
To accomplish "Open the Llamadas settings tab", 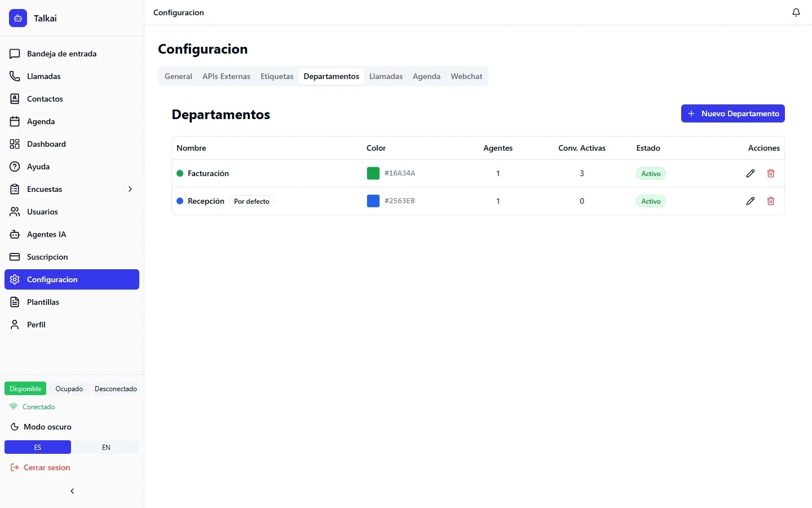I will (386, 76).
